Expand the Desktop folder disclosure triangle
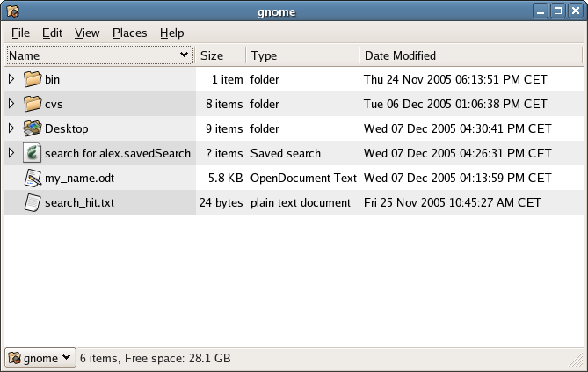This screenshot has height=372, width=588. tap(11, 128)
